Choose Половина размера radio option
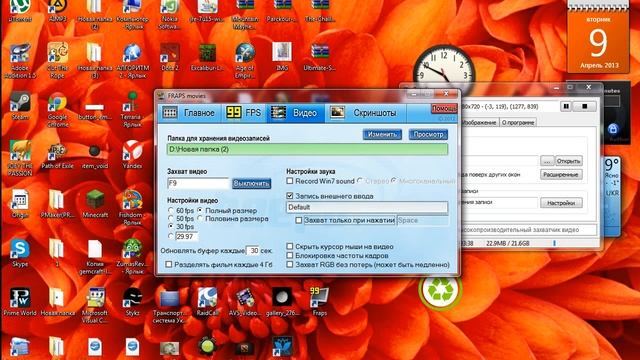This screenshot has width=640, height=360. pos(200,219)
